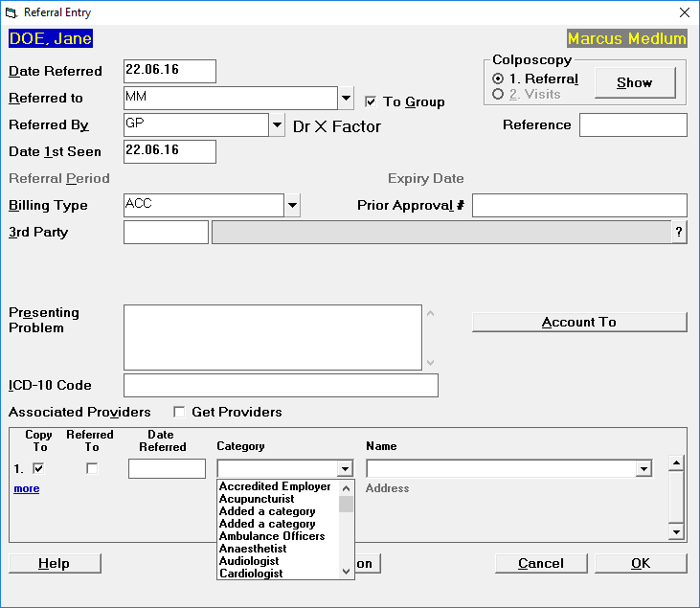Expand the provider Name dropdown
The image size is (700, 608).
644,469
